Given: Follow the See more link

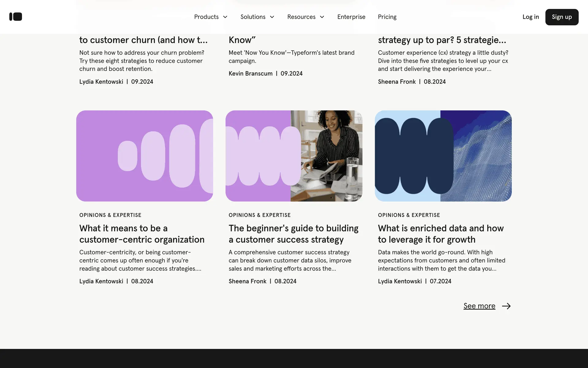Looking at the screenshot, I should pos(479,306).
